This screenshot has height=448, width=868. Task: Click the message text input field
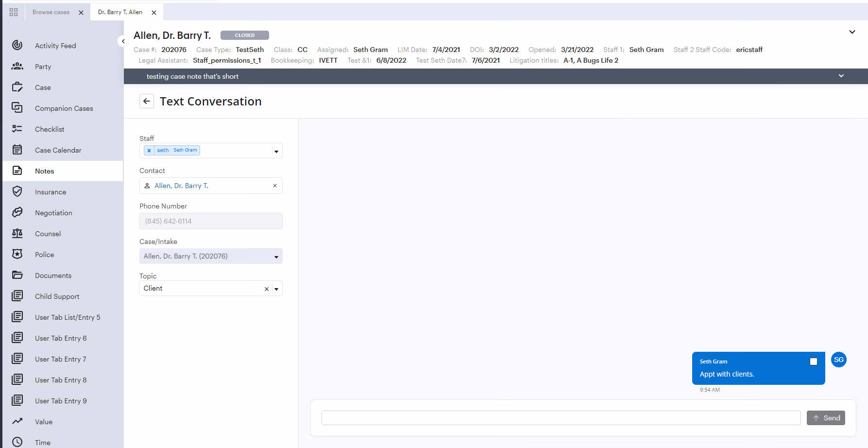[x=561, y=418]
